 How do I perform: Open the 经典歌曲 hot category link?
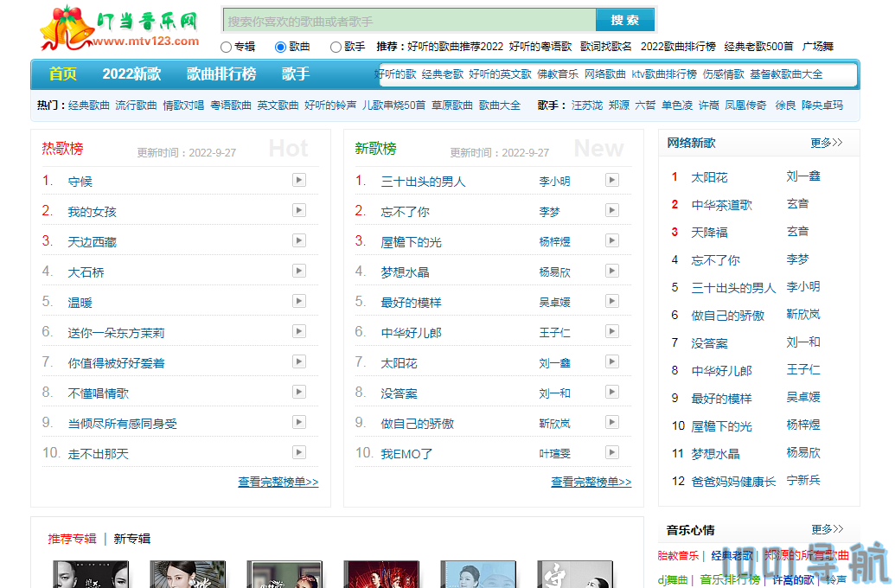click(x=89, y=105)
